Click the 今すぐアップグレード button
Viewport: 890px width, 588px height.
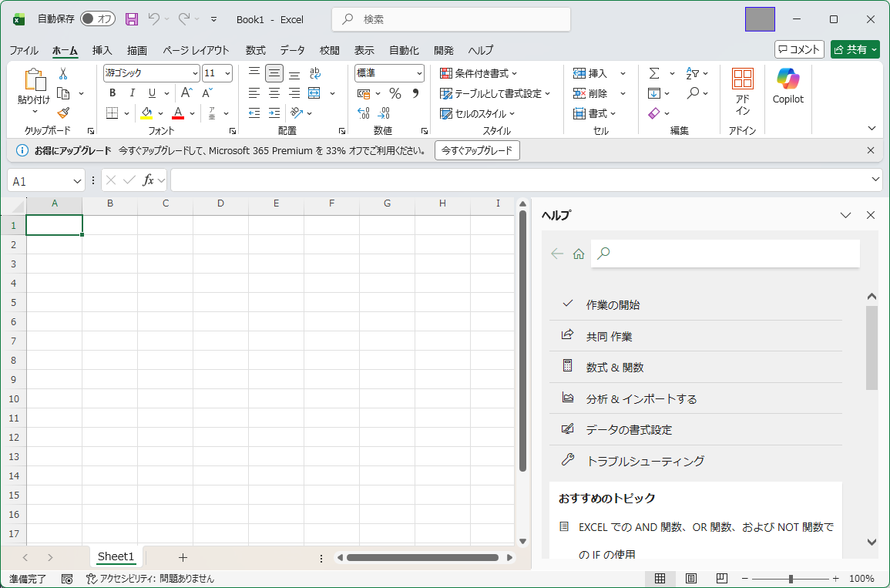pyautogui.click(x=477, y=150)
